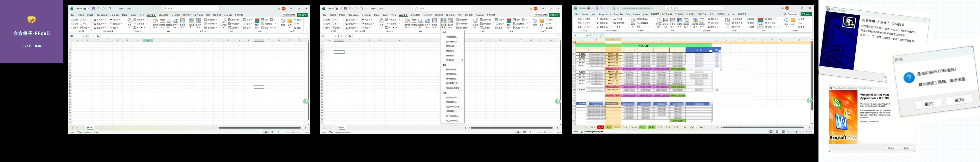This screenshot has width=980, height=162.
Task: Switch to sheet tab 24.11
Action: click(x=643, y=127)
